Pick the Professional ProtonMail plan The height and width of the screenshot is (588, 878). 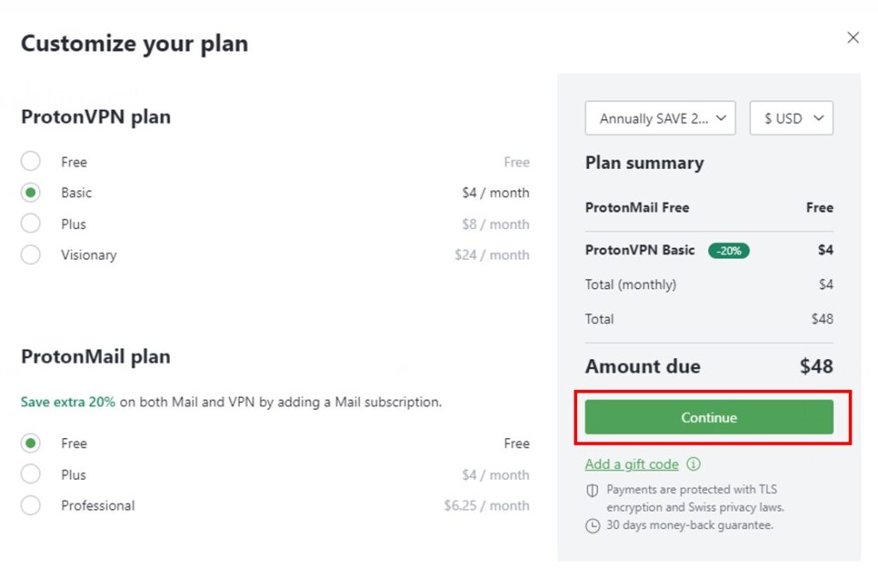[x=31, y=506]
